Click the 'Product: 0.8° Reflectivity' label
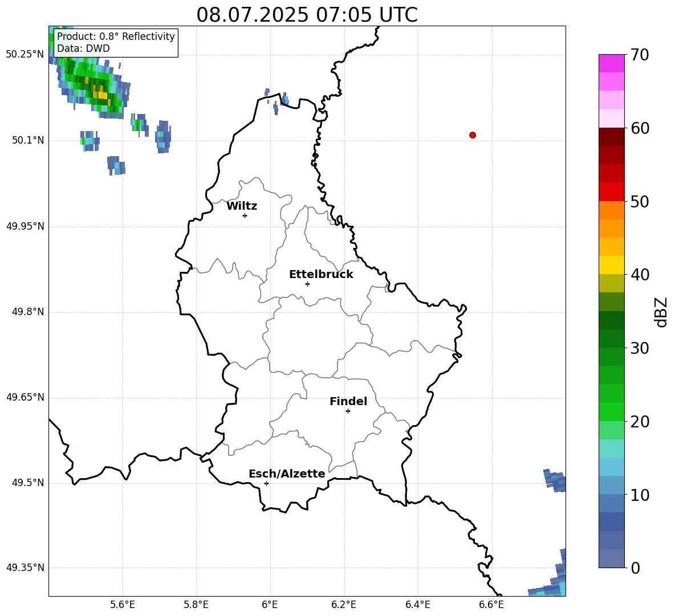The width and height of the screenshot is (675, 616). [x=116, y=36]
